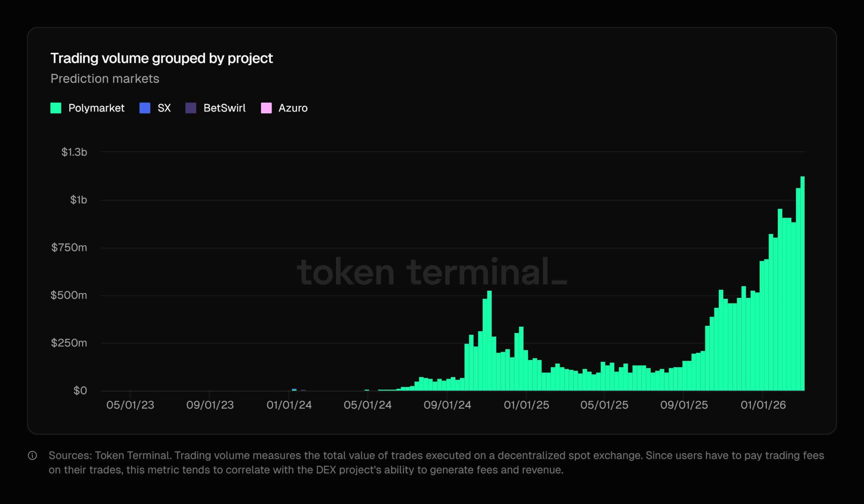This screenshot has width=864, height=504.
Task: Toggle the Azuro series legend label
Action: 293,108
